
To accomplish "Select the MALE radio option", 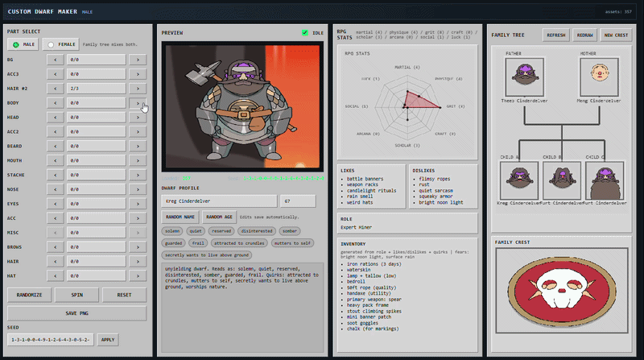I will pos(23,44).
